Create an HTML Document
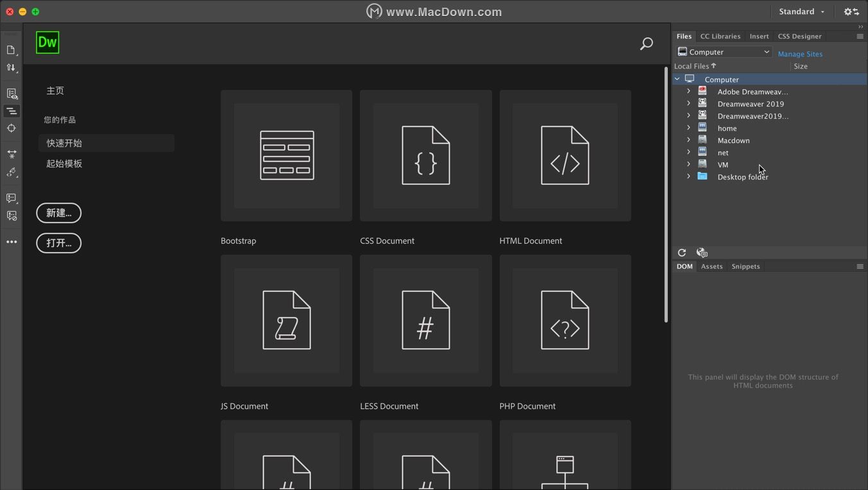Image resolution: width=868 pixels, height=490 pixels. click(x=565, y=156)
